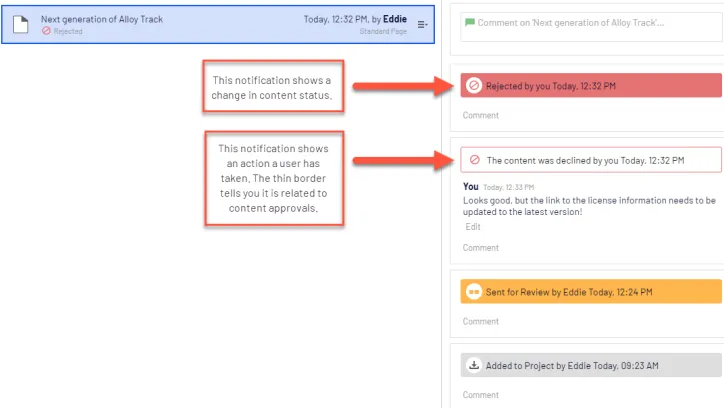
Task: Select 'The content was declined' notification
Action: [591, 160]
